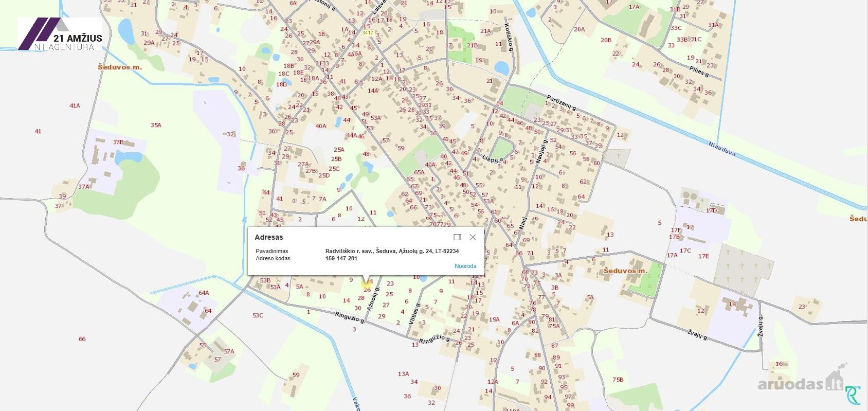Click the orange Šeduvos m. label at top left
Viewport: 868px width, 411px height.
coord(120,67)
